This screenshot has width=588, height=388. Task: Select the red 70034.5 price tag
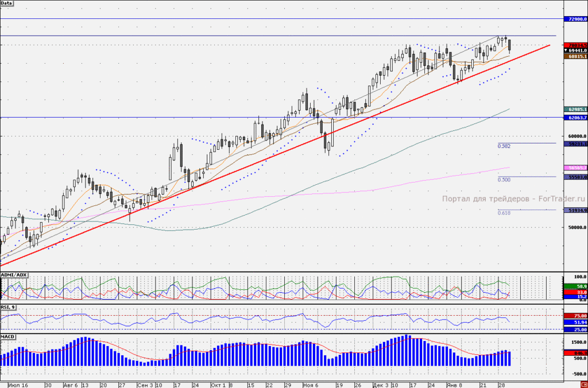pyautogui.click(x=575, y=45)
